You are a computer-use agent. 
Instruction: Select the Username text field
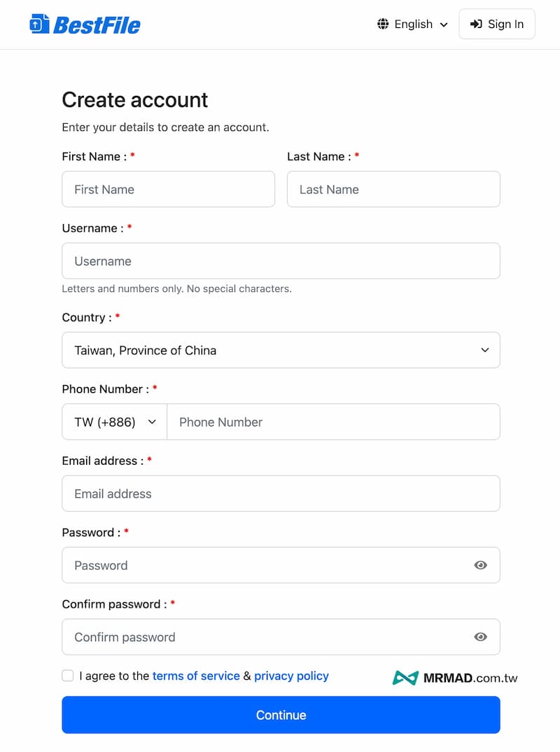click(281, 261)
